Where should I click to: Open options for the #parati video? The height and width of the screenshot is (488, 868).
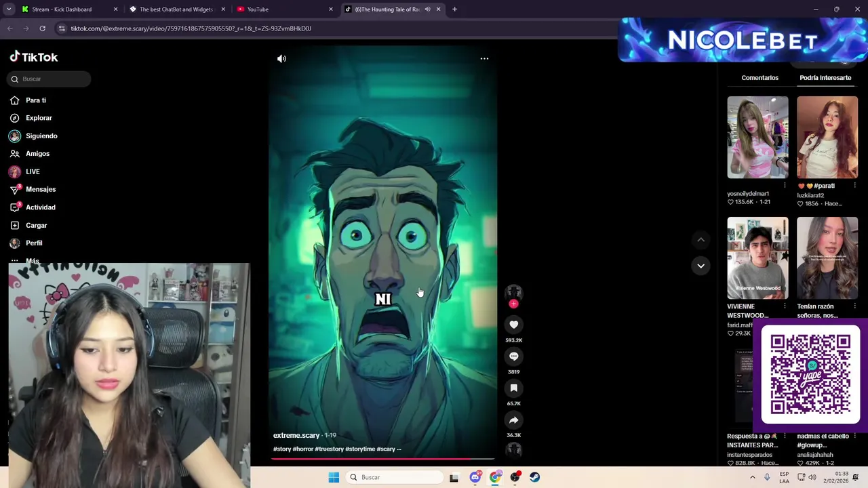854,186
